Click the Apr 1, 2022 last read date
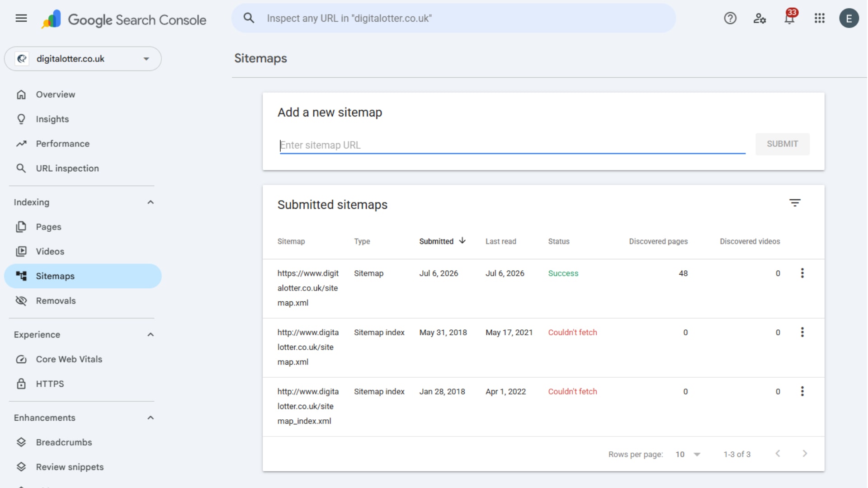 (505, 392)
